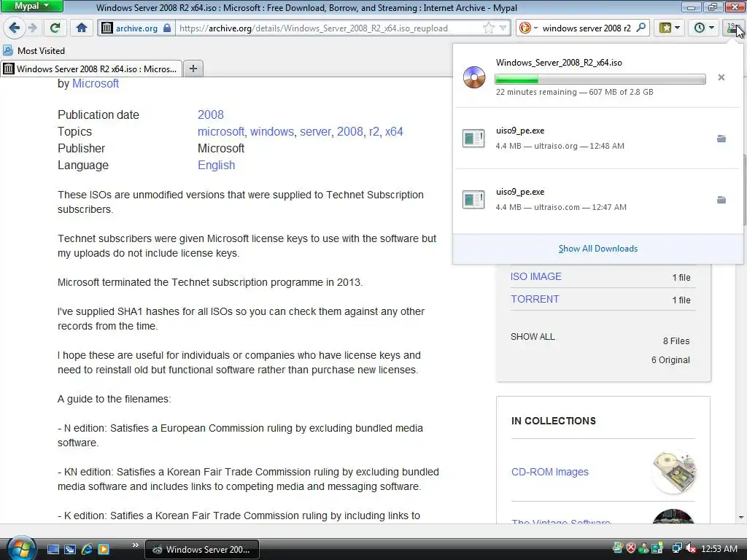Click the English language link

coord(216,166)
